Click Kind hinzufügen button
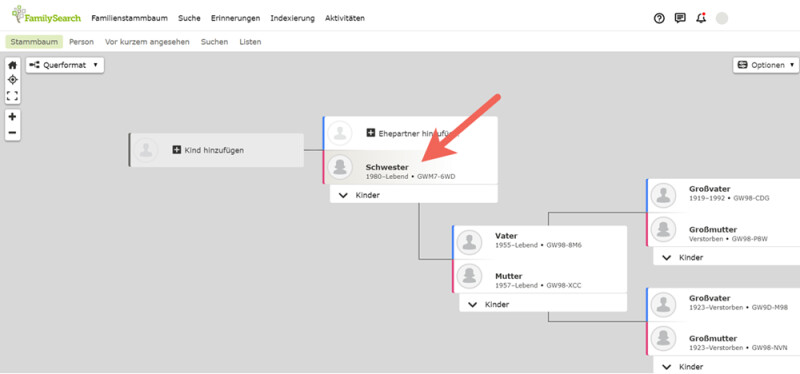Viewport: 800px width, 374px height. click(x=208, y=150)
